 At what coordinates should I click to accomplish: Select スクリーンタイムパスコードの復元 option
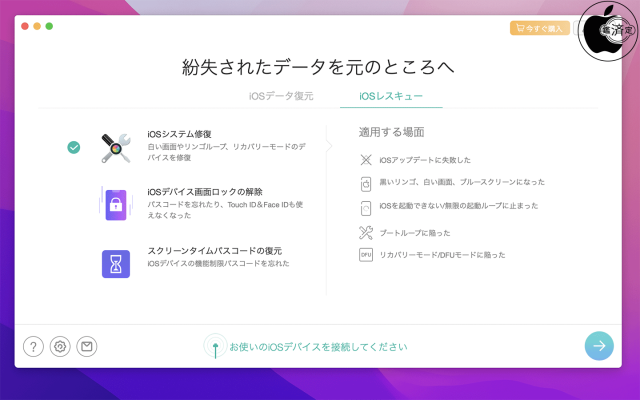[215, 251]
